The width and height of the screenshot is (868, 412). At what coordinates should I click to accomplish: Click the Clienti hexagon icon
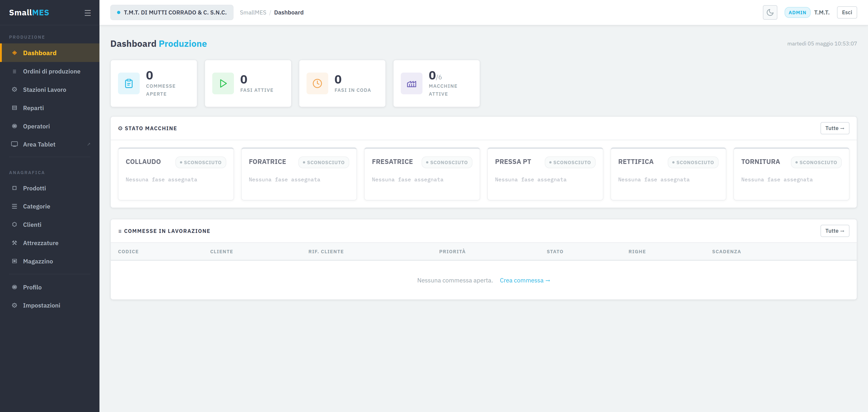pyautogui.click(x=14, y=225)
